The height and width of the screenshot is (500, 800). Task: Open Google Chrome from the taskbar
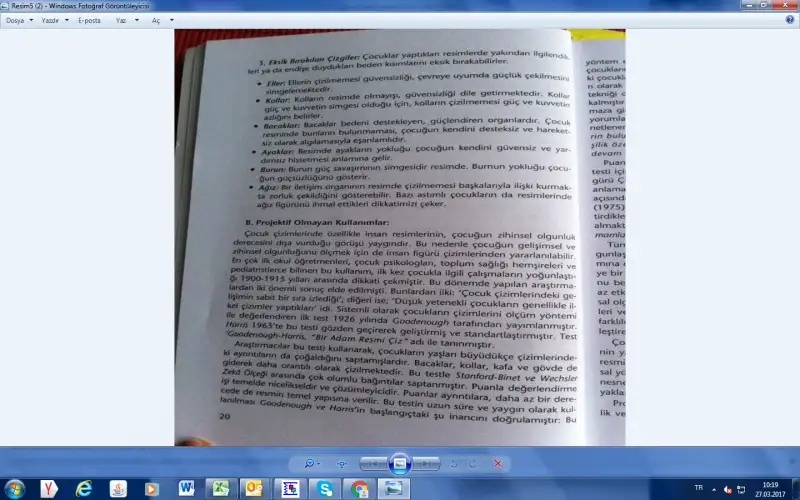359,488
